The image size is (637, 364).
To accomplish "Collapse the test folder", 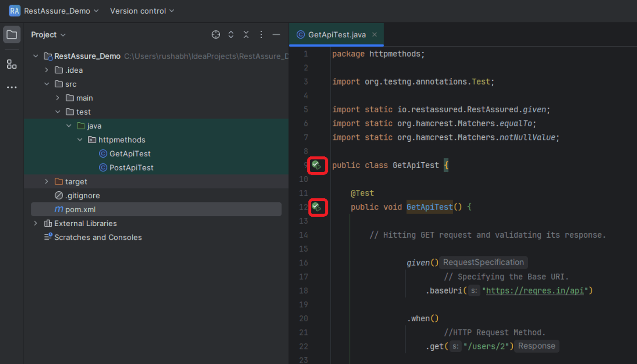I will [x=58, y=112].
